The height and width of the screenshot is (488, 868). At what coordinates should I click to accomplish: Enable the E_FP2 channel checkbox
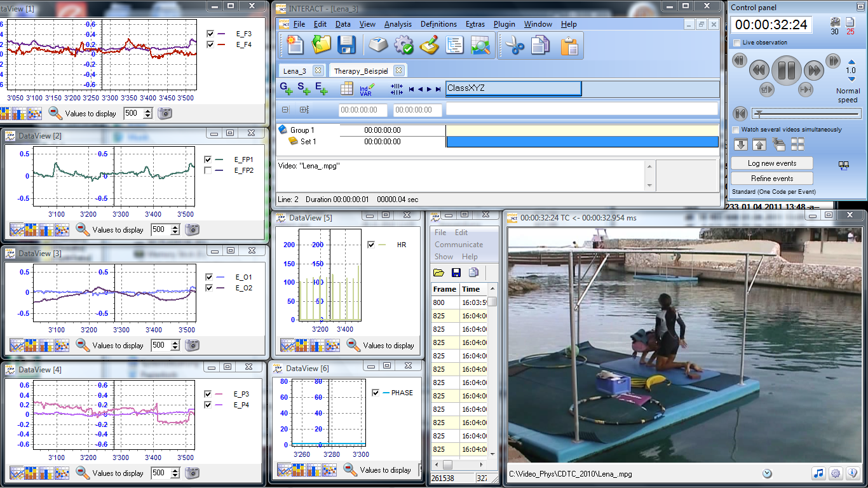tap(208, 170)
